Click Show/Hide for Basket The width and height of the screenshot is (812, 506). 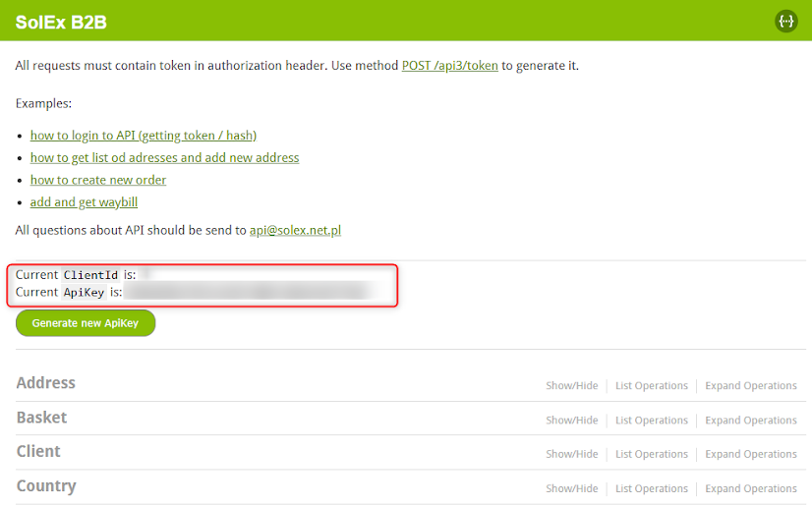(572, 421)
